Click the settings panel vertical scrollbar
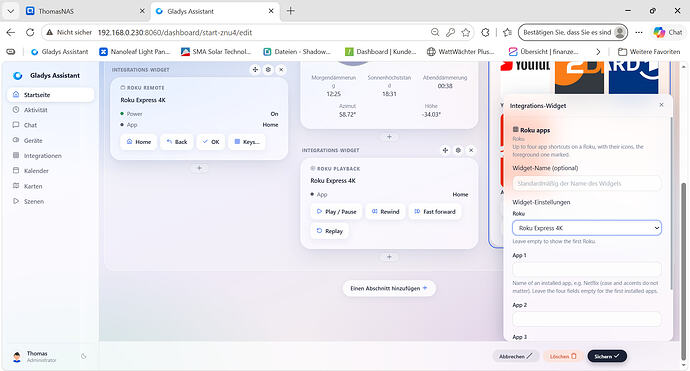This screenshot has width=690, height=371. (671, 202)
